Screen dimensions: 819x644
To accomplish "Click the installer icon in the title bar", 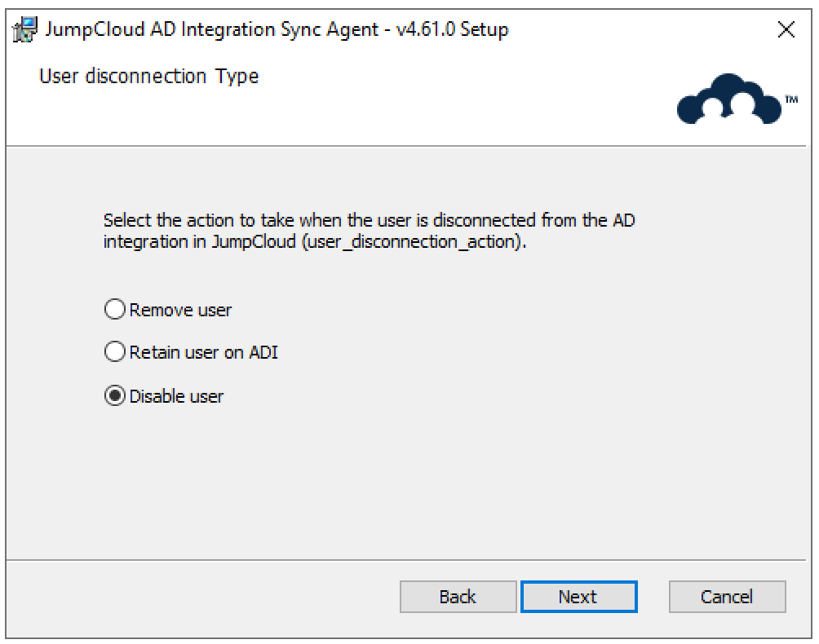I will 24,30.
